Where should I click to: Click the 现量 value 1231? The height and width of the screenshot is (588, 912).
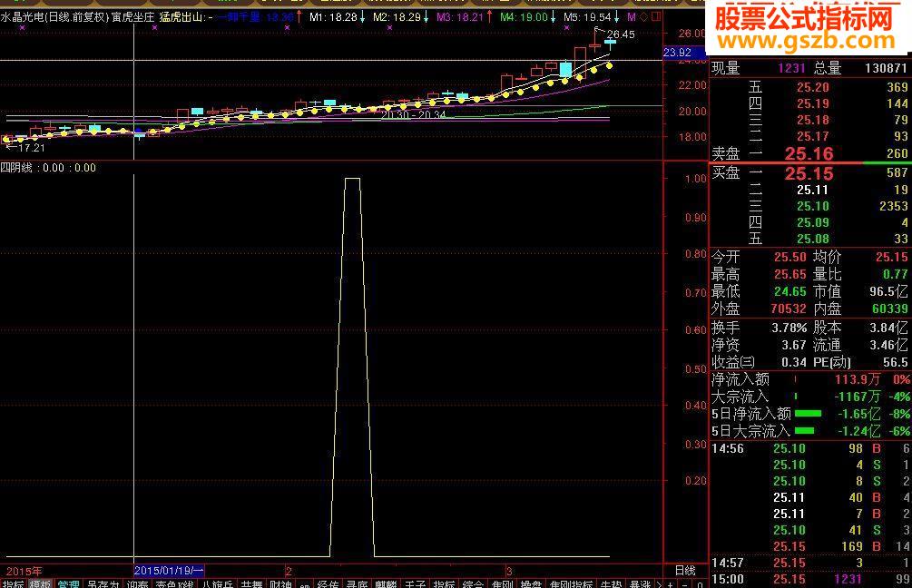pos(791,69)
